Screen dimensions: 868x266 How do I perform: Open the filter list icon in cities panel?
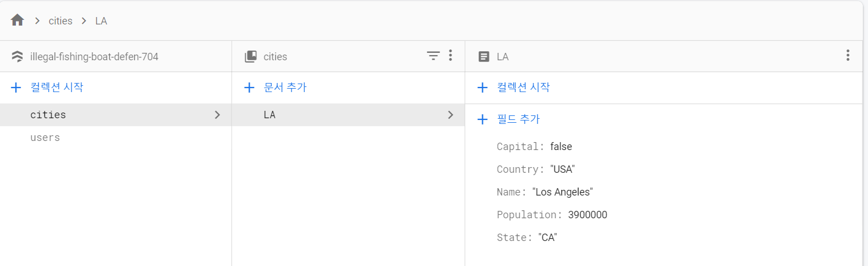tap(433, 56)
